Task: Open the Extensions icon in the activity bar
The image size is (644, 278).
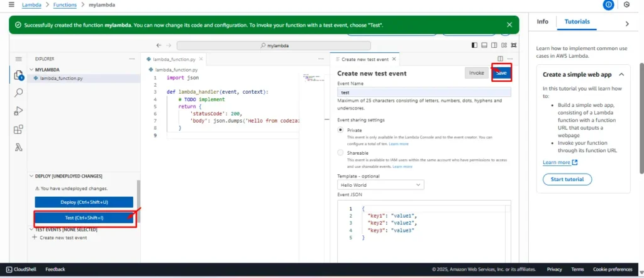Action: point(18,130)
